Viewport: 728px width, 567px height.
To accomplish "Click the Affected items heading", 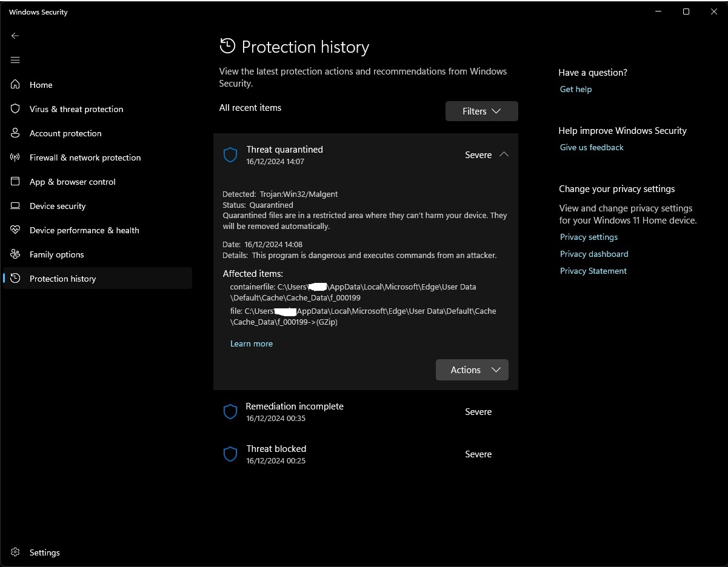I will click(253, 274).
